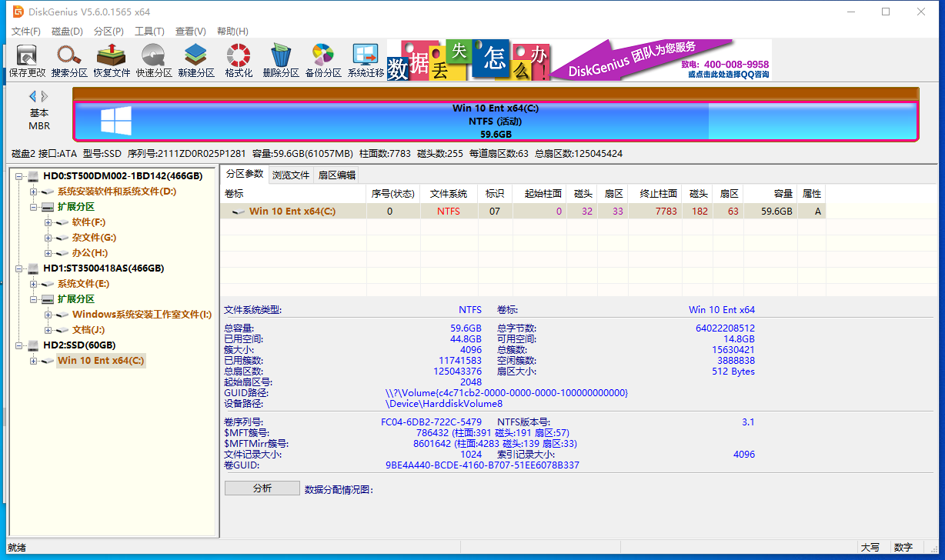Viewport: 945px width, 560px height.
Task: Open the 格式化 format tool
Action: point(239,61)
